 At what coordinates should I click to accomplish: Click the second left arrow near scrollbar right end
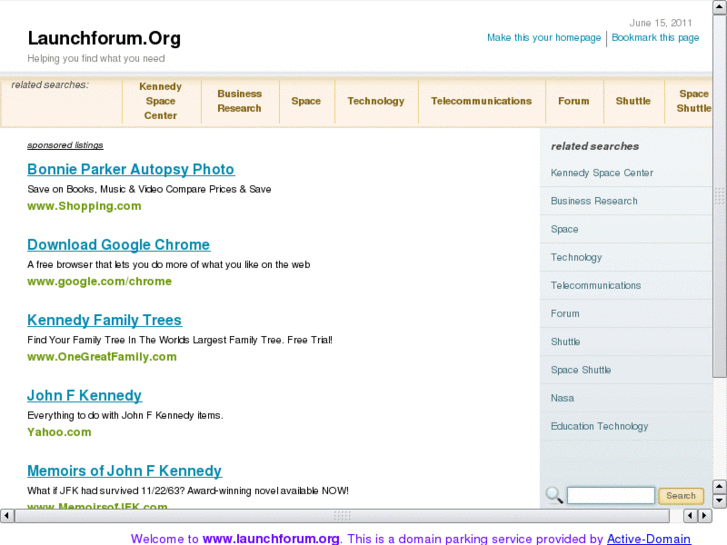point(690,515)
